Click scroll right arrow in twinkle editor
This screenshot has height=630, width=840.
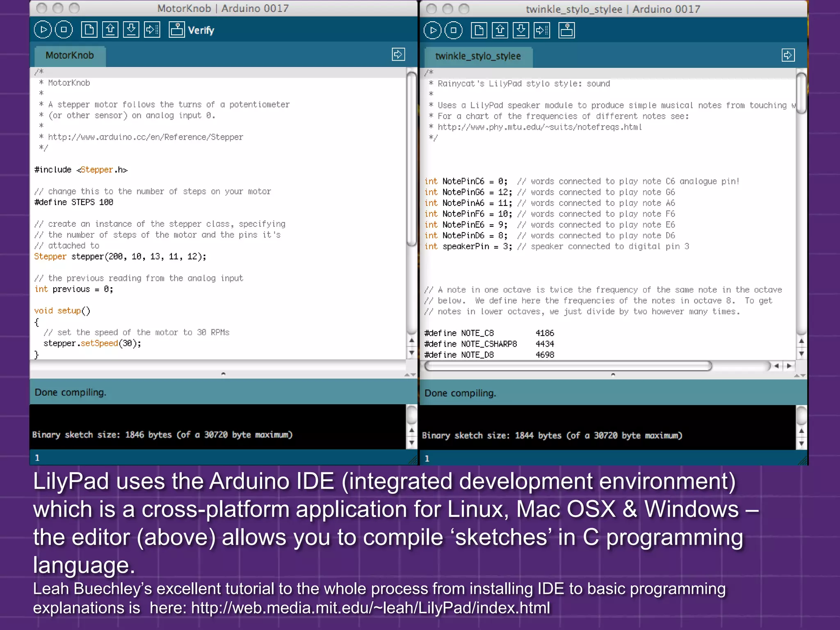(x=789, y=366)
